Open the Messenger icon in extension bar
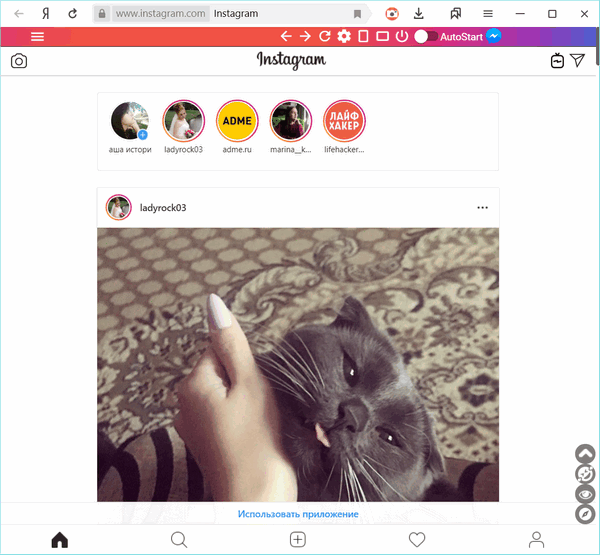The width and height of the screenshot is (600, 555). click(x=494, y=36)
